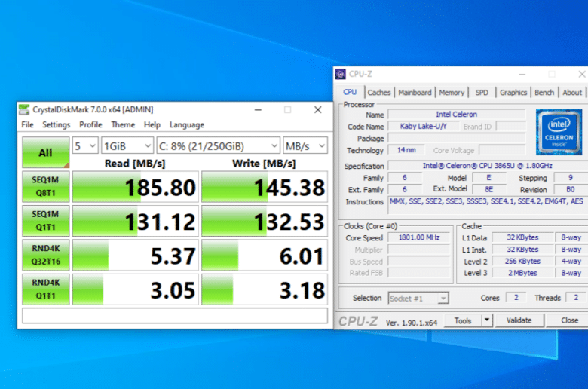Minimize the CrystalDiskMark window
The height and width of the screenshot is (389, 588).
pos(258,110)
